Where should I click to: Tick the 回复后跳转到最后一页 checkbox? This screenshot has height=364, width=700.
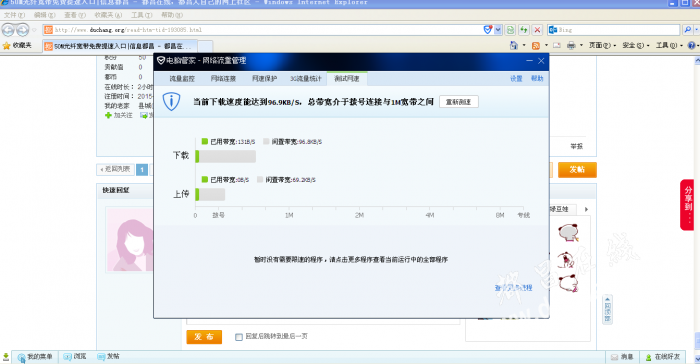point(239,337)
